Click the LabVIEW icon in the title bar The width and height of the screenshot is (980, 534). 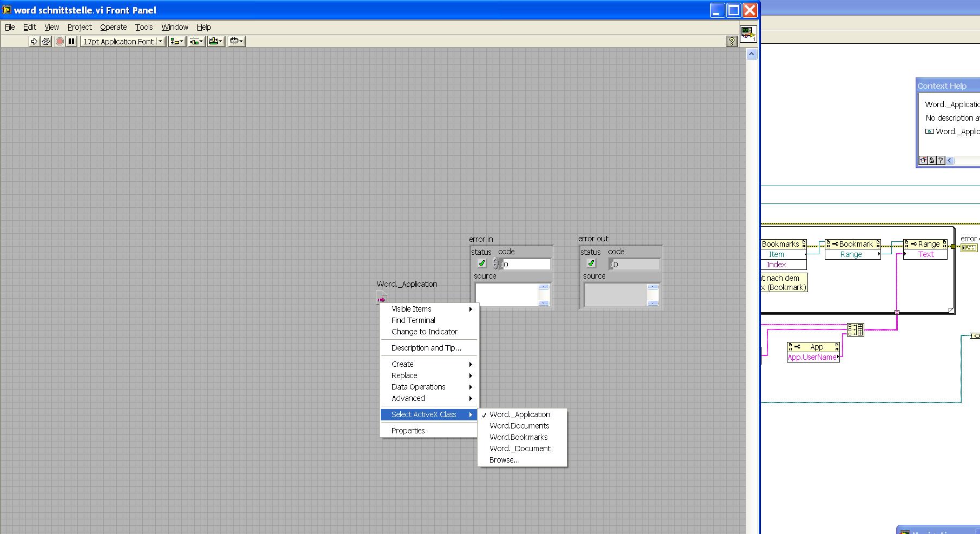pos(7,10)
